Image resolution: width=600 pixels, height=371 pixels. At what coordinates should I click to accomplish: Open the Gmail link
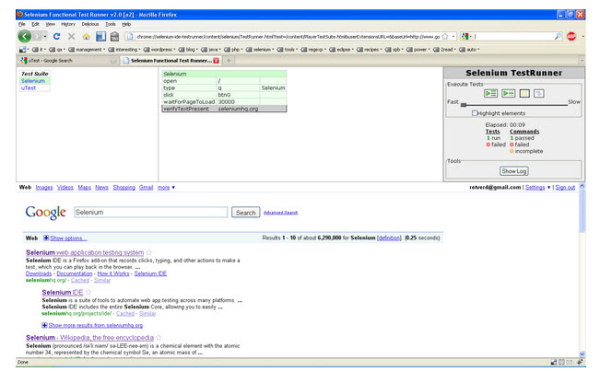pyautogui.click(x=146, y=187)
